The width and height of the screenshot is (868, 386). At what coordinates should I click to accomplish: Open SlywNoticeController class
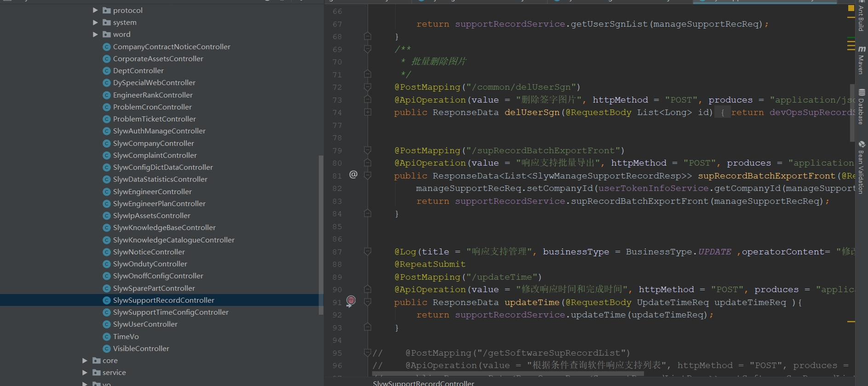(x=149, y=252)
